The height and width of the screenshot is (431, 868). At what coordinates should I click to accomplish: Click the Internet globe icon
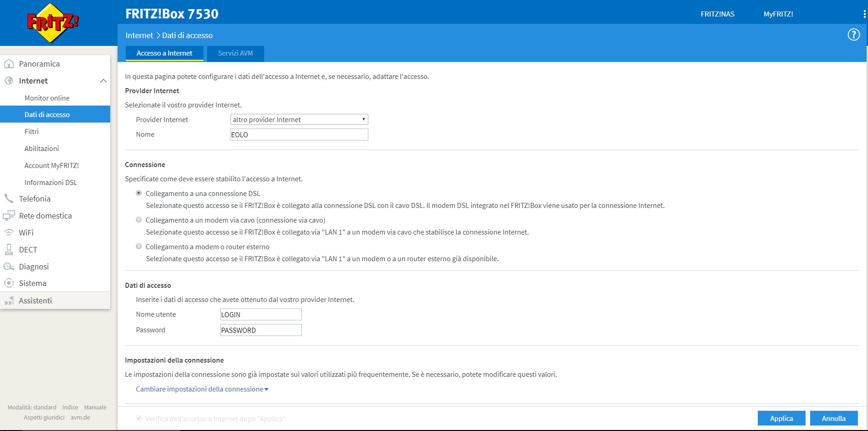9,81
